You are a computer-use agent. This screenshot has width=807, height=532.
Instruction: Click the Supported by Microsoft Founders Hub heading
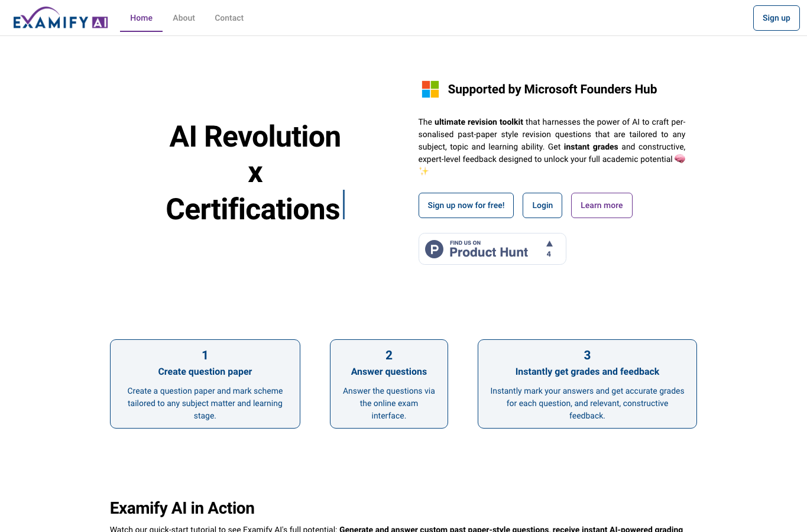click(x=552, y=89)
